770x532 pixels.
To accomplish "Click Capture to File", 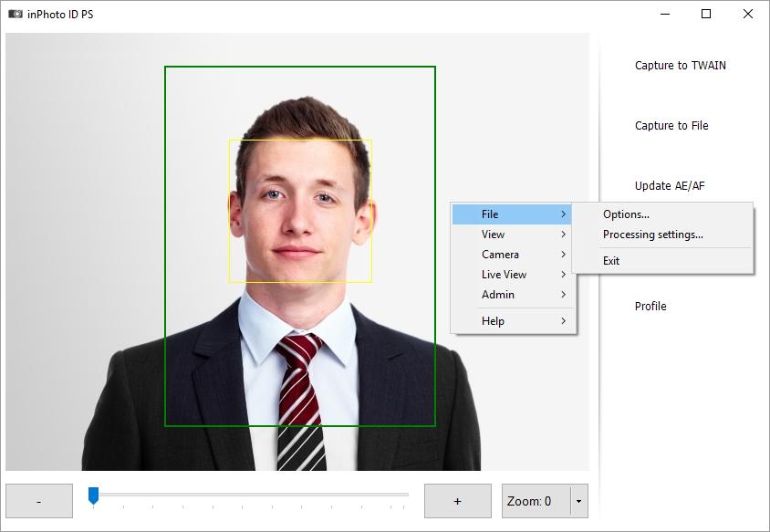I will [x=671, y=126].
